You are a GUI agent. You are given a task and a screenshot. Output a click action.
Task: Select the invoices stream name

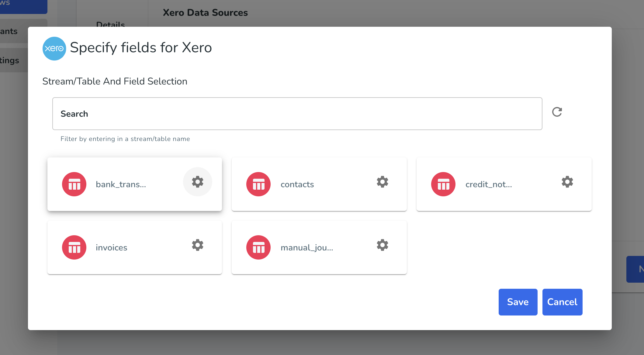112,248
